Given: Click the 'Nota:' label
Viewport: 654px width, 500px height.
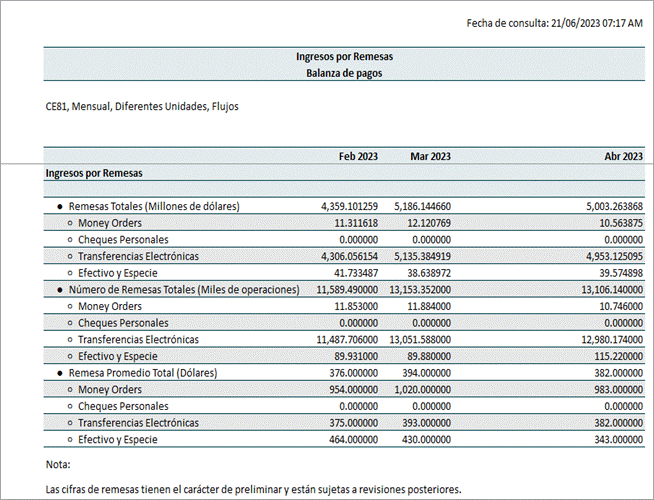Looking at the screenshot, I should 58,465.
